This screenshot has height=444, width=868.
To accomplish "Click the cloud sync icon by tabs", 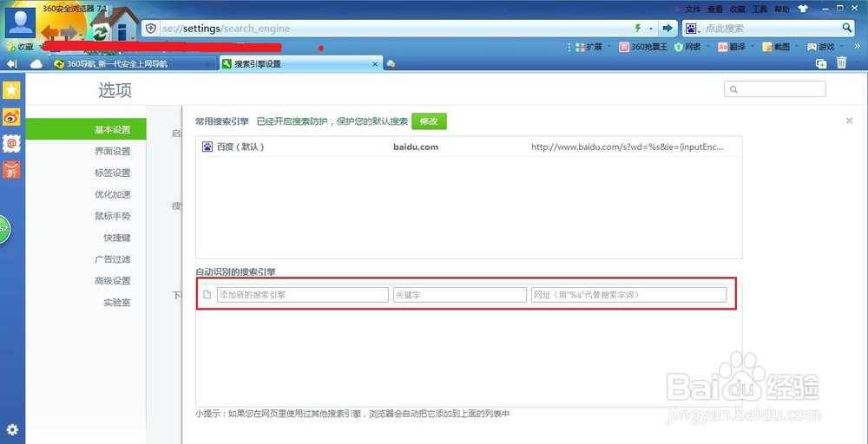I will [x=36, y=63].
